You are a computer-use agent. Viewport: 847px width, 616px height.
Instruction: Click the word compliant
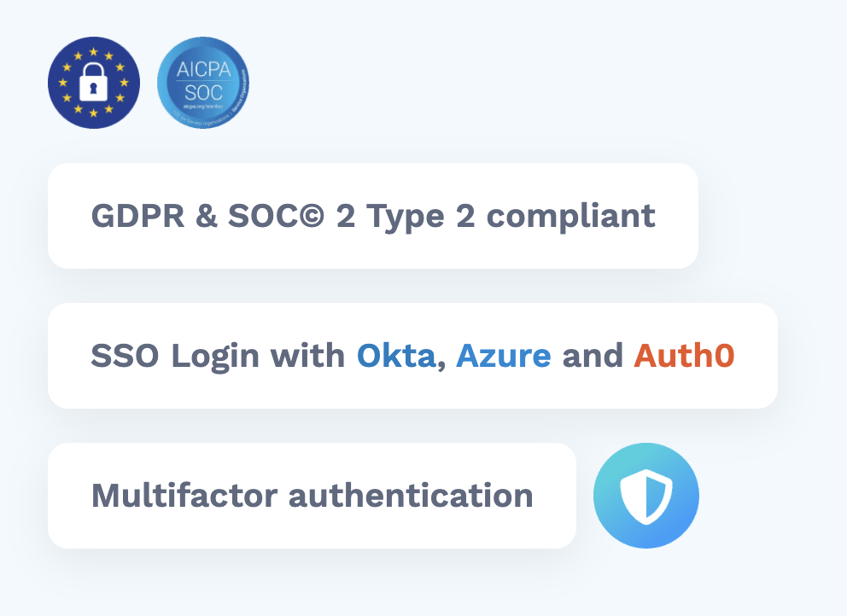tap(571, 217)
